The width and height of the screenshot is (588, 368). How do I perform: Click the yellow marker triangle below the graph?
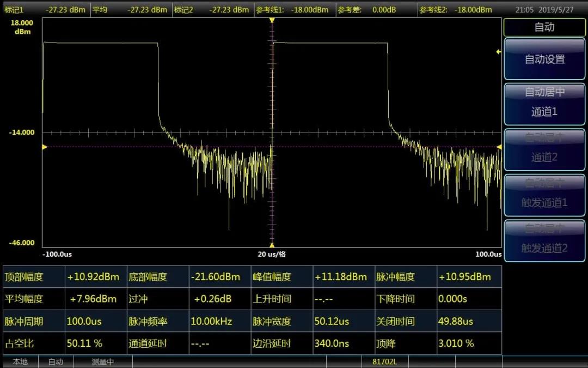click(272, 245)
